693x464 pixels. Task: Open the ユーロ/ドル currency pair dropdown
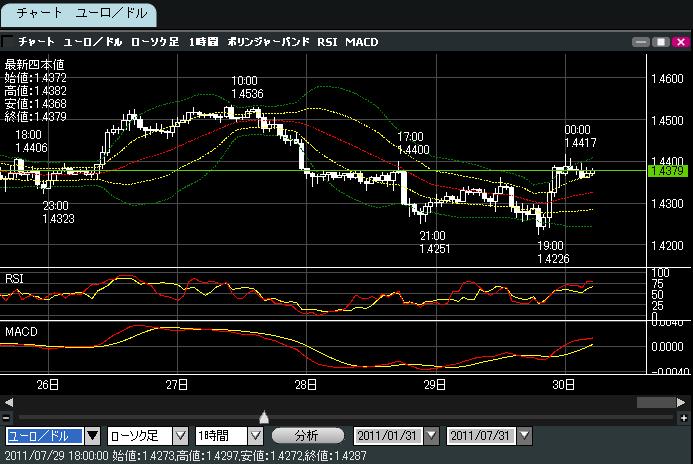click(93, 436)
